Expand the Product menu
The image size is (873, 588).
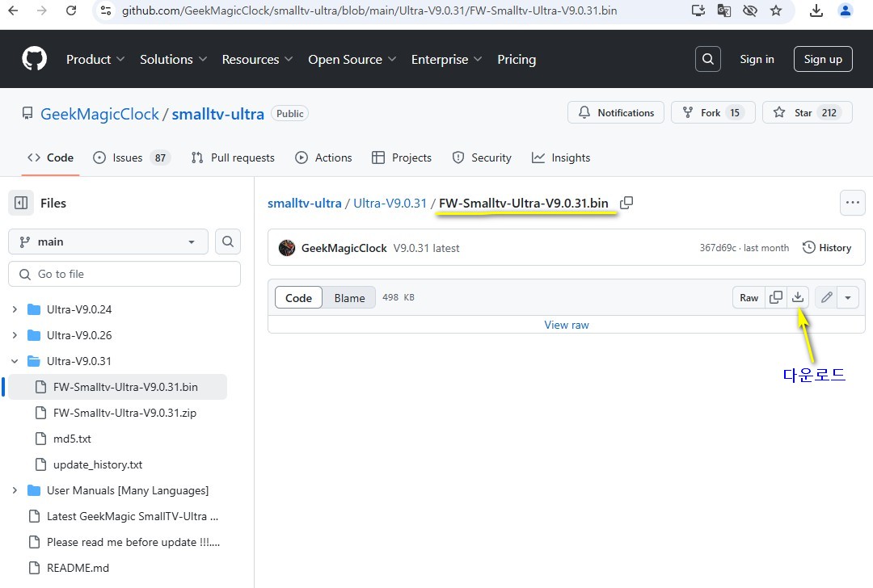tap(95, 60)
